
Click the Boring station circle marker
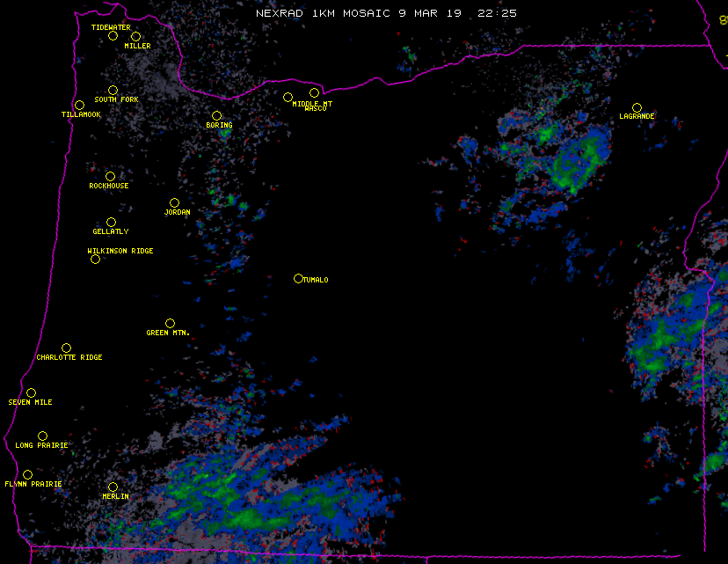tap(216, 116)
